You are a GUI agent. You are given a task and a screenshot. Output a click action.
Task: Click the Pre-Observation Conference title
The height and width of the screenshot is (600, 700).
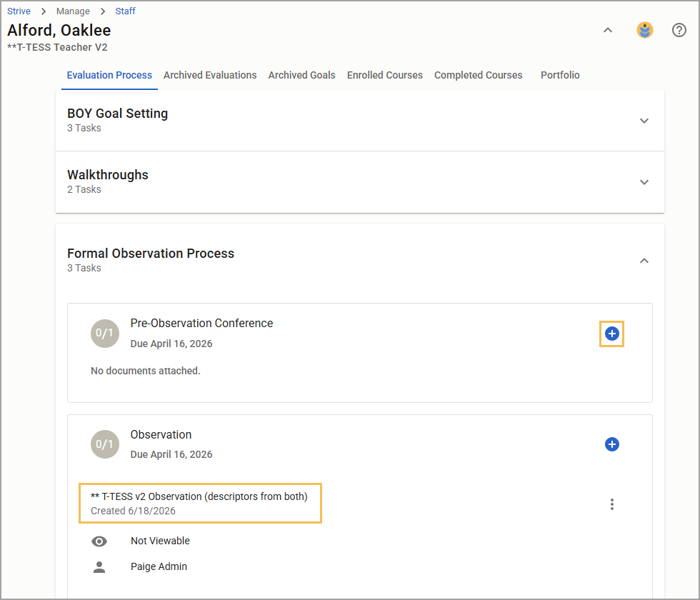(201, 323)
